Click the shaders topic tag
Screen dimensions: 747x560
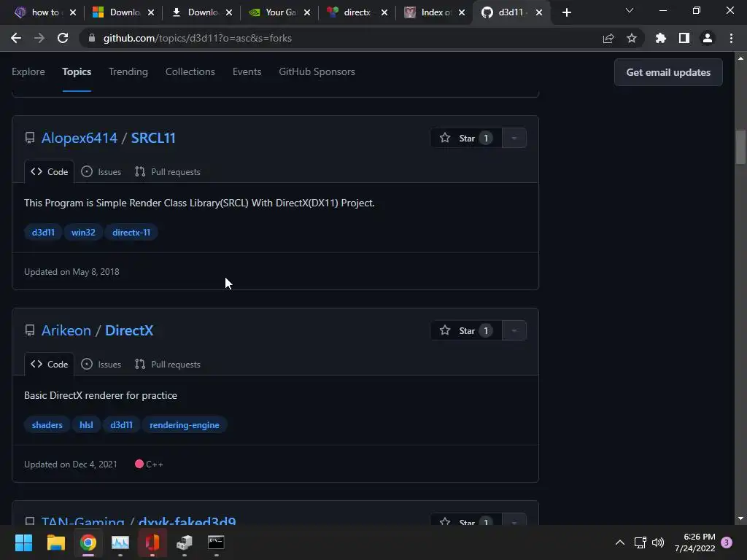47,425
